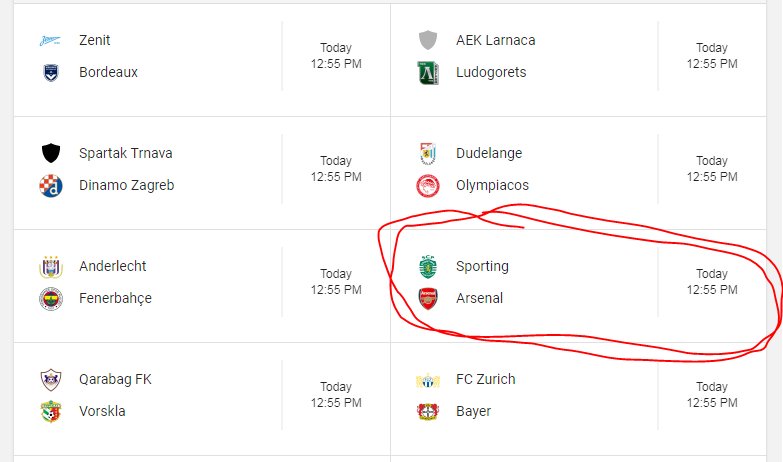Click the Bordeaux club crest
Screen dimensions: 783x462
pyautogui.click(x=50, y=72)
